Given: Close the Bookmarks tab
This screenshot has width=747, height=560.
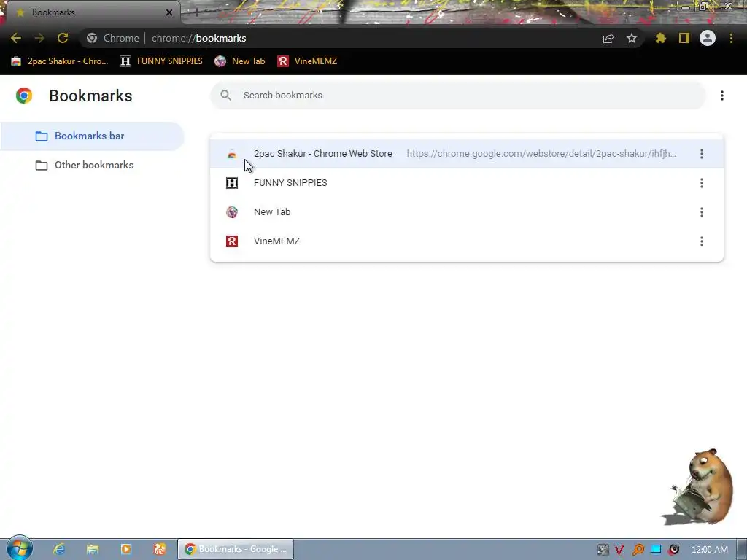Looking at the screenshot, I should click(x=169, y=12).
